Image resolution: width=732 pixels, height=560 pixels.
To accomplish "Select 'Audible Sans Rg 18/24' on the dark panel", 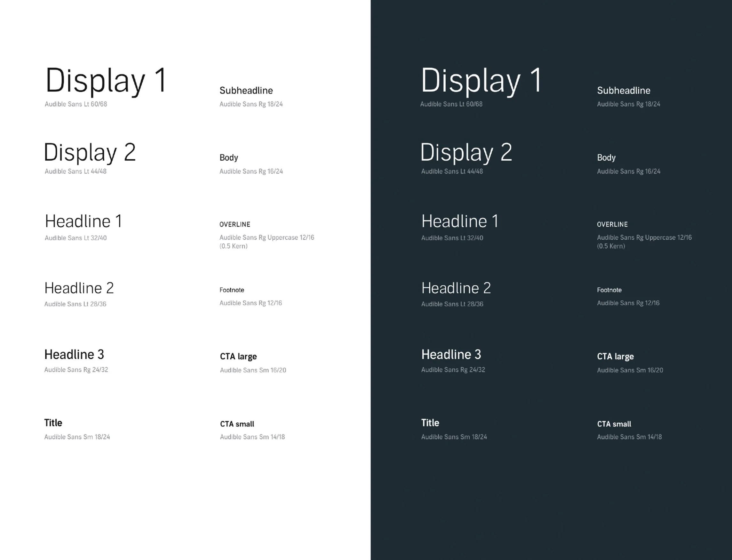I will click(629, 104).
